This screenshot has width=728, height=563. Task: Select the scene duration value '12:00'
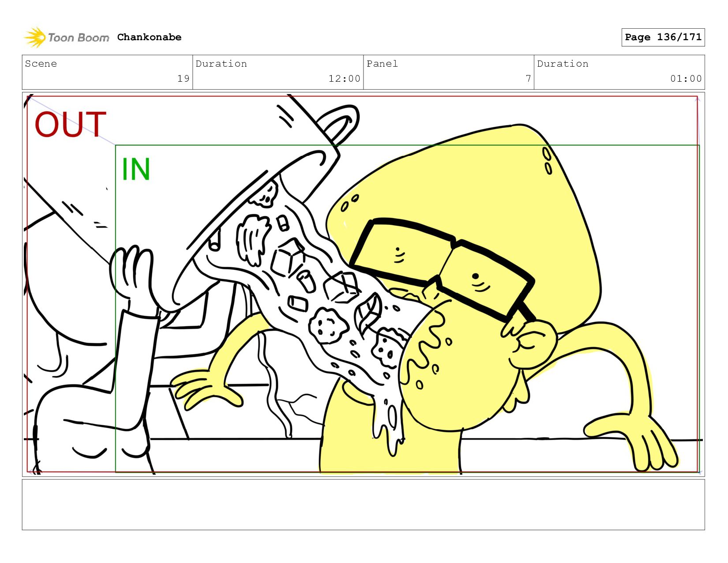344,79
